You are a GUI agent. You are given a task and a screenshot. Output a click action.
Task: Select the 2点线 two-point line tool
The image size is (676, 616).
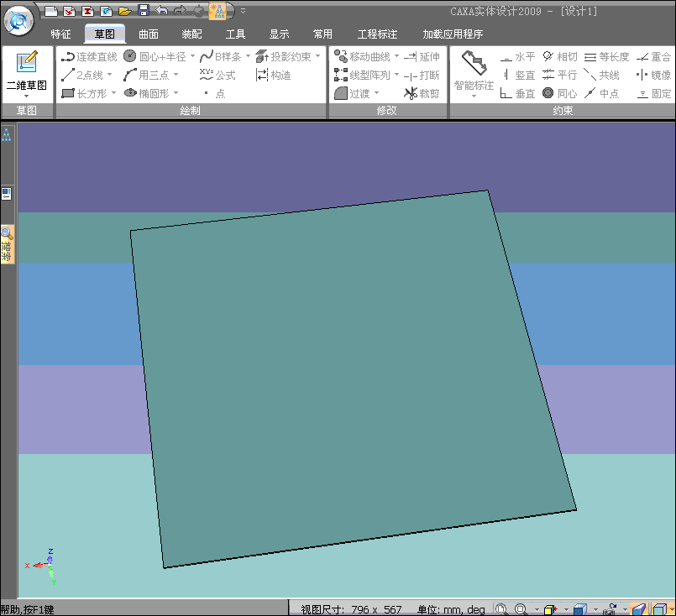point(82,76)
